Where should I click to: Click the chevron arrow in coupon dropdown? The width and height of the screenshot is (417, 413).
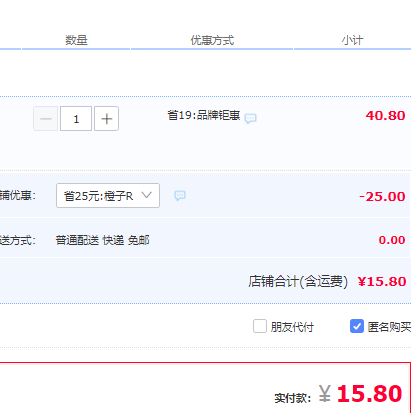tap(147, 195)
